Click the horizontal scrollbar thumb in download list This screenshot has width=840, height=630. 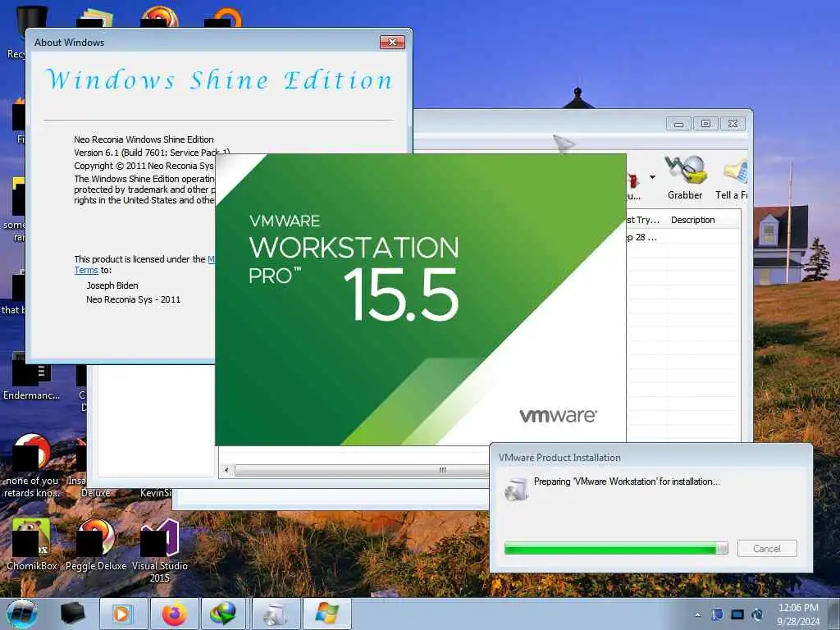[362, 470]
